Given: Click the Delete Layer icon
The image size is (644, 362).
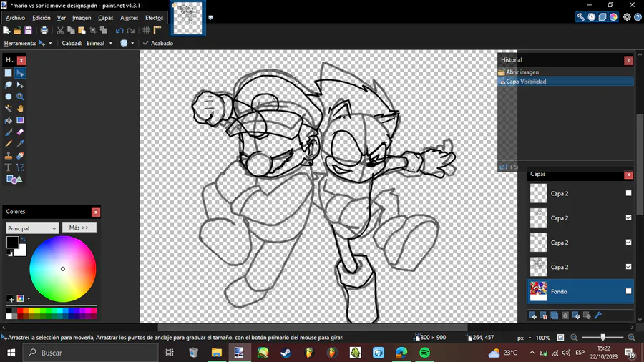Looking at the screenshot, I should click(543, 315).
